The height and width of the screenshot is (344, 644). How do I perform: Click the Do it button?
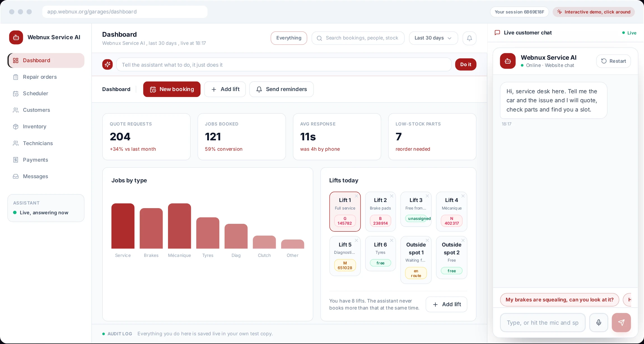tap(466, 64)
